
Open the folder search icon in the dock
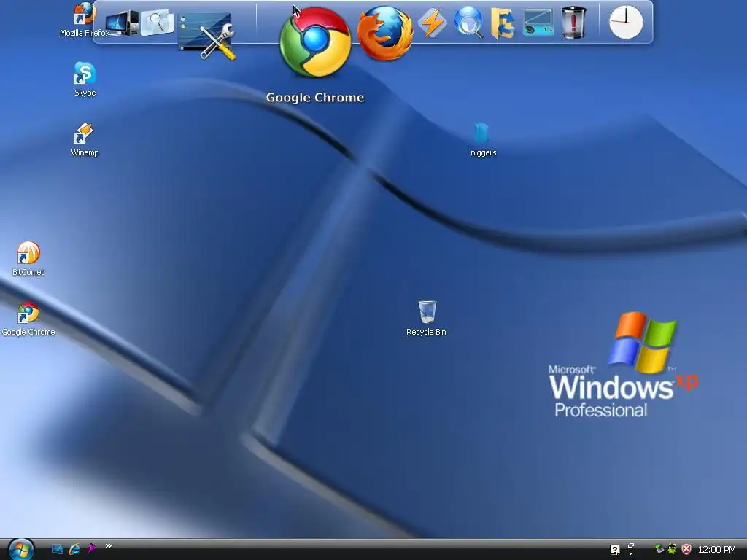[158, 22]
